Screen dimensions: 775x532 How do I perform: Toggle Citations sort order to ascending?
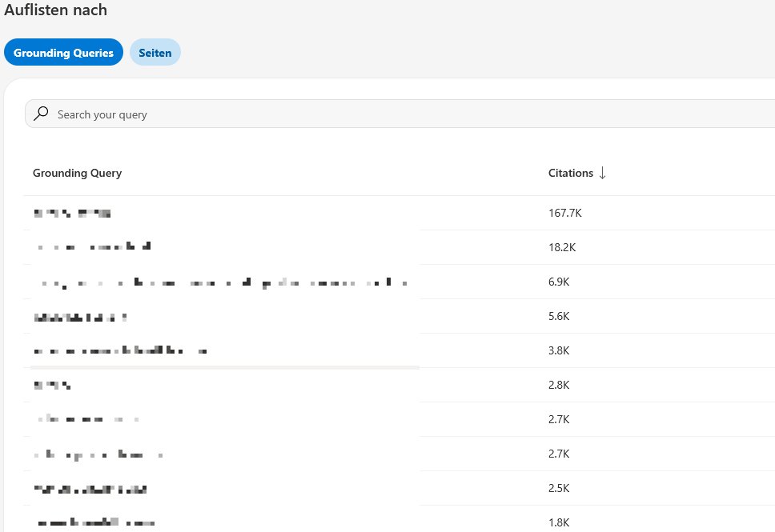pos(602,173)
